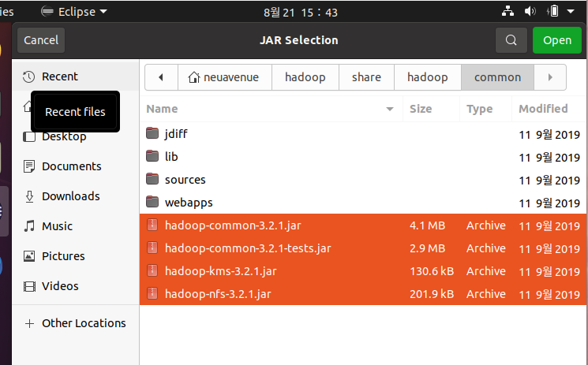Go to the neuavenue home path segment
The height and width of the screenshot is (365, 588).
tap(225, 77)
